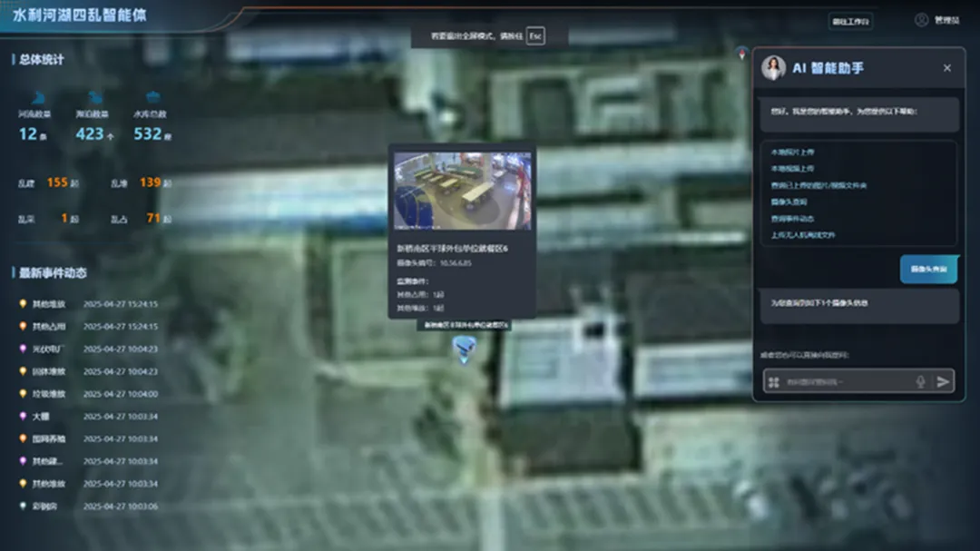Select the reservoir total icon (532座)
Image resolution: width=980 pixels, height=551 pixels.
point(152,98)
